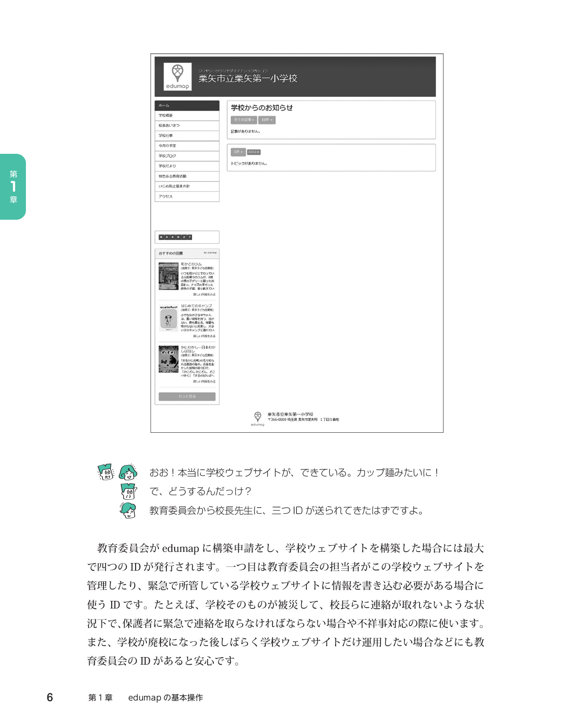This screenshot has height=728, width=571.
Task: Click 詳しい内容をみる under 町かどのジム
Action: point(204,294)
